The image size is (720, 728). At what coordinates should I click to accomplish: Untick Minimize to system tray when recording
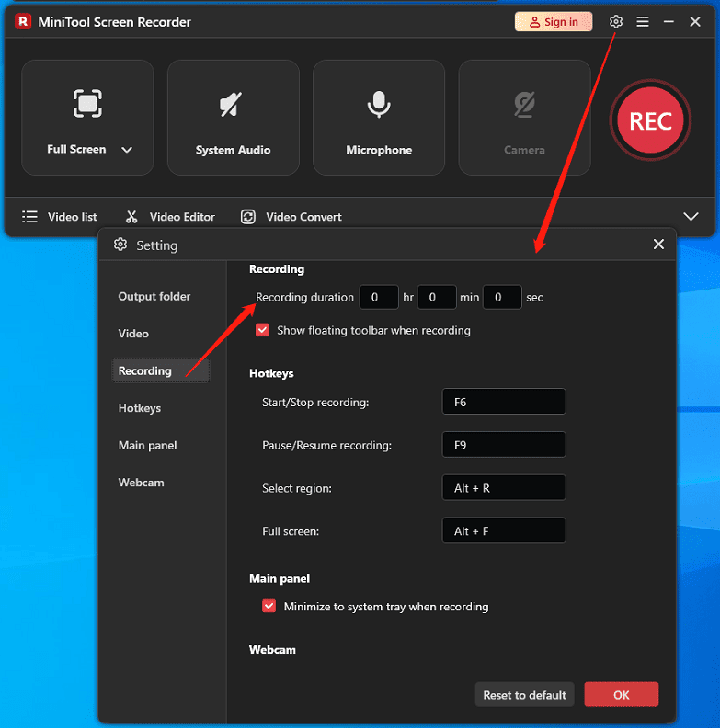coord(269,606)
